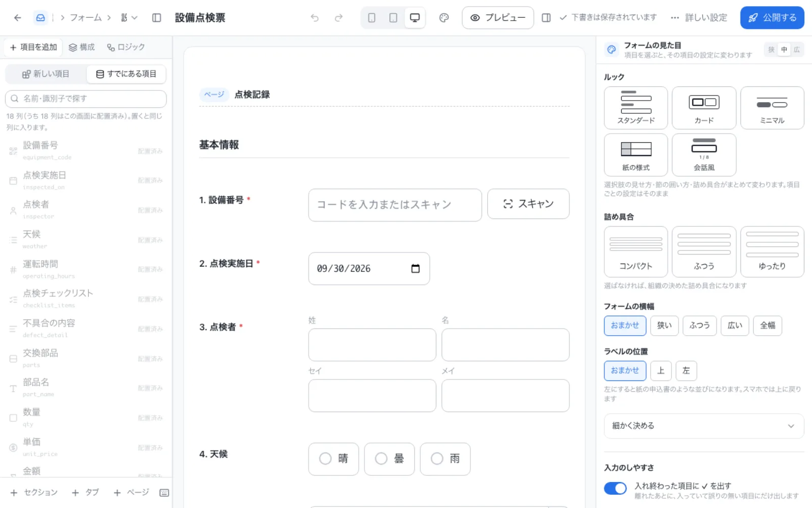This screenshot has height=508, width=812.
Task: Choose コンパクト spacing
Action: [636, 251]
